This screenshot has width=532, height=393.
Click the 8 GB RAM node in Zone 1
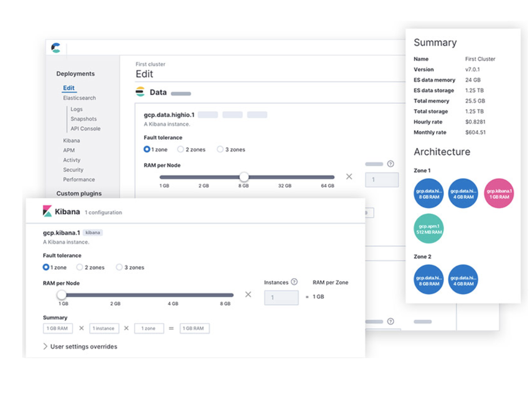point(429,193)
